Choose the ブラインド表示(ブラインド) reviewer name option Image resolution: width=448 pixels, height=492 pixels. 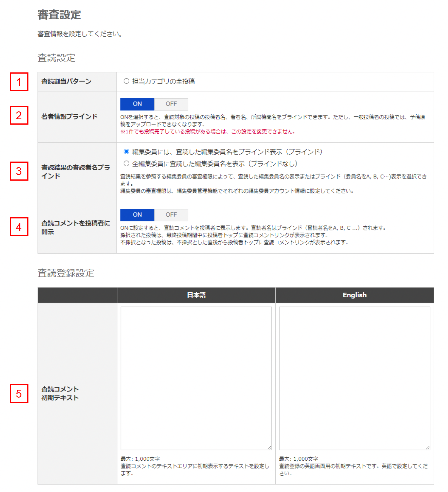click(126, 152)
